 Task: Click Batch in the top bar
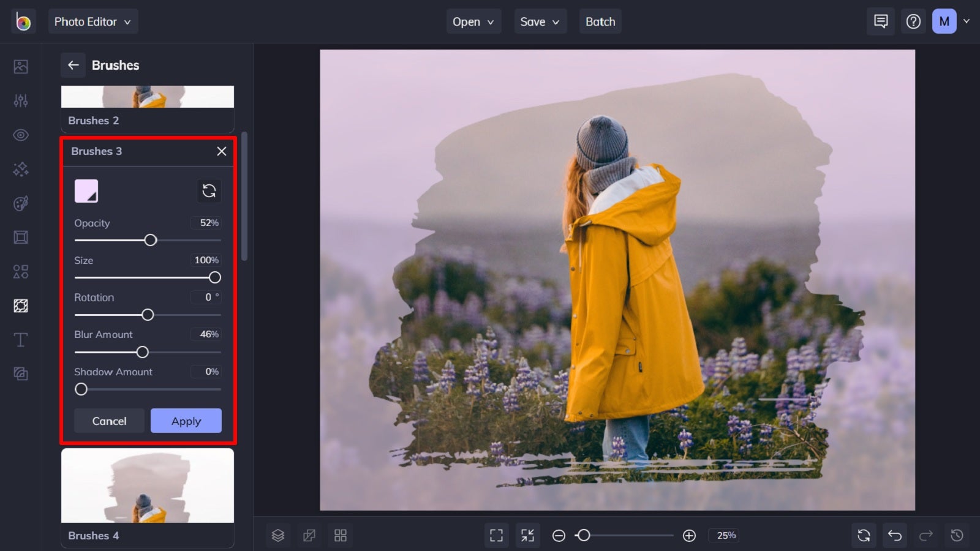click(x=600, y=21)
